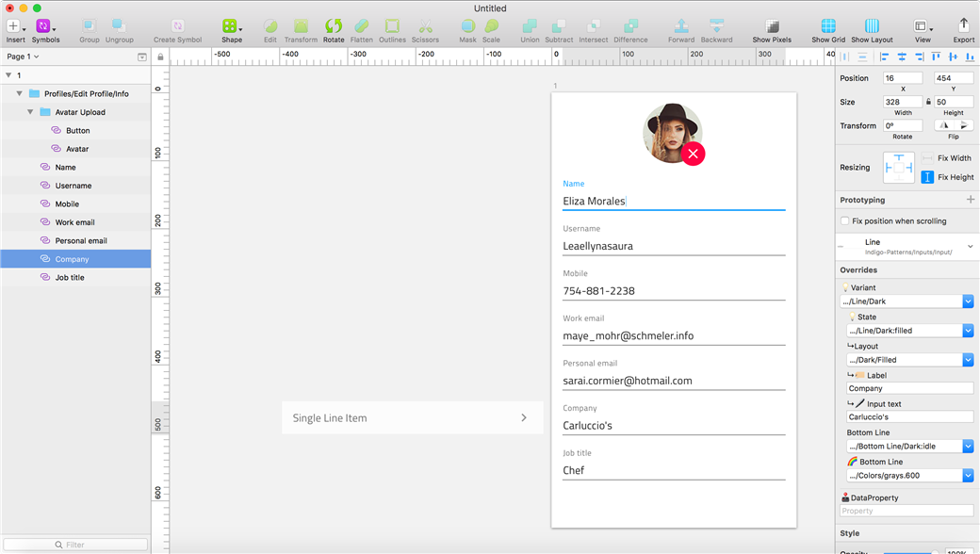The height and width of the screenshot is (554, 980).
Task: Select the Job title layer
Action: pos(70,278)
